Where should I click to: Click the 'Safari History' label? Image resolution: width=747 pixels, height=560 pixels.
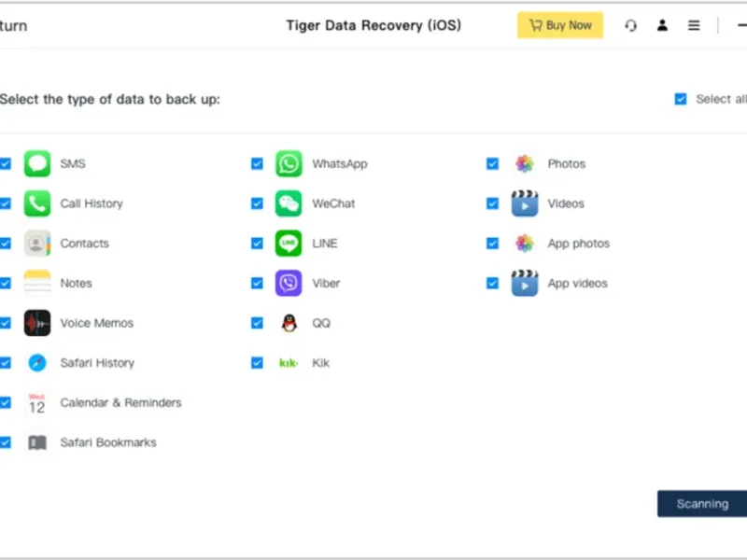[x=97, y=363]
